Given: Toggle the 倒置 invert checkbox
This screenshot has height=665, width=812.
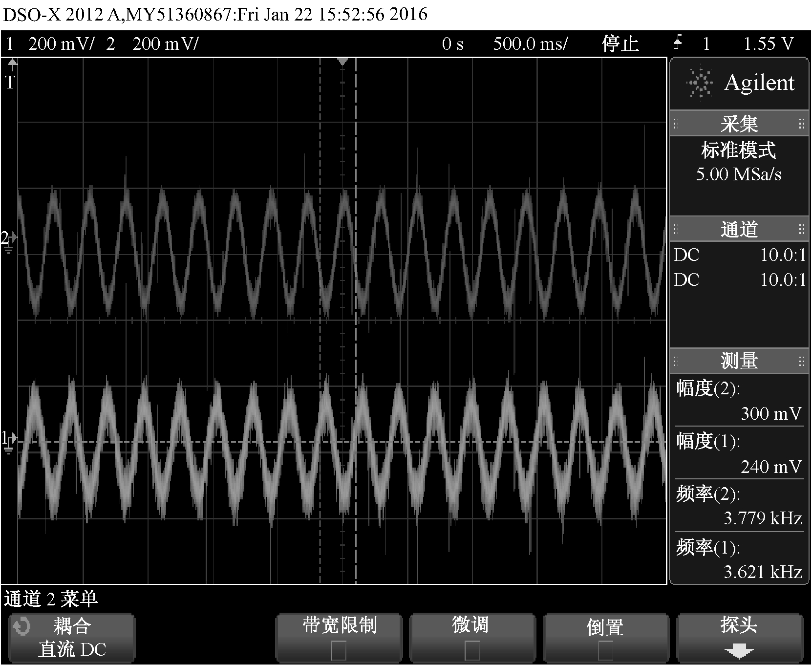Looking at the screenshot, I should pos(605,650).
